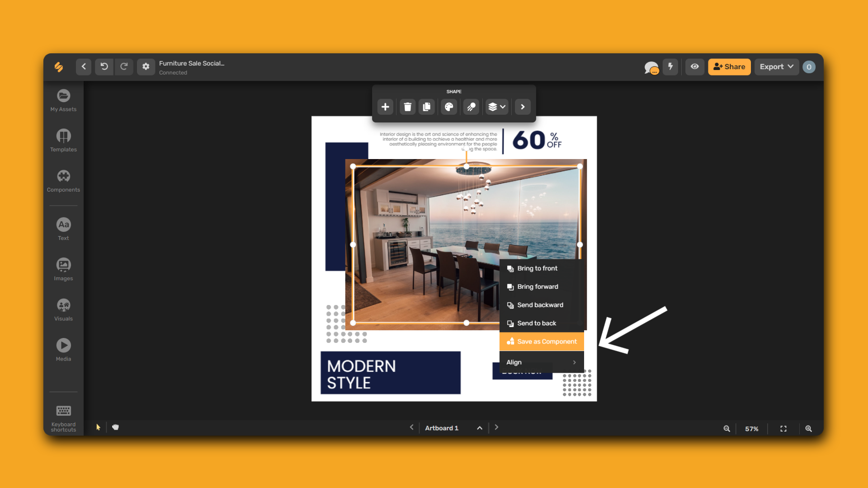This screenshot has width=868, height=488.
Task: Click the Add element icon in Shape toolbar
Action: coord(385,107)
